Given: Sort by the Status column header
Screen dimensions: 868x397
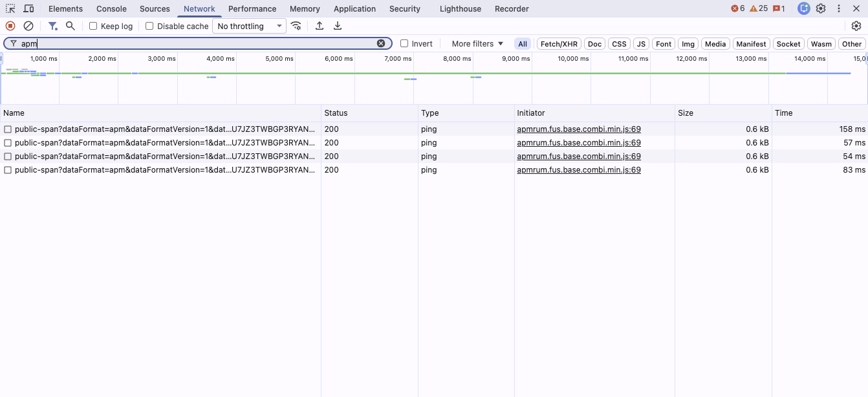Looking at the screenshot, I should tap(369, 113).
